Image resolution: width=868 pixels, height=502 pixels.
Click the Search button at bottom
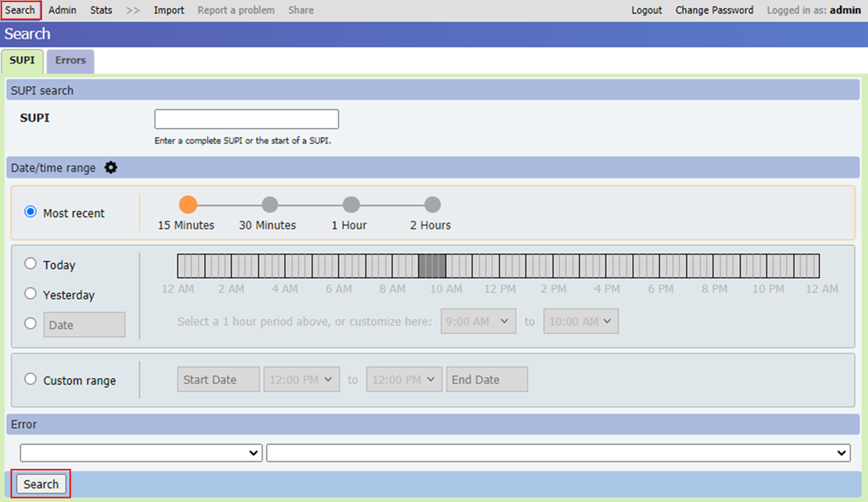coord(41,484)
